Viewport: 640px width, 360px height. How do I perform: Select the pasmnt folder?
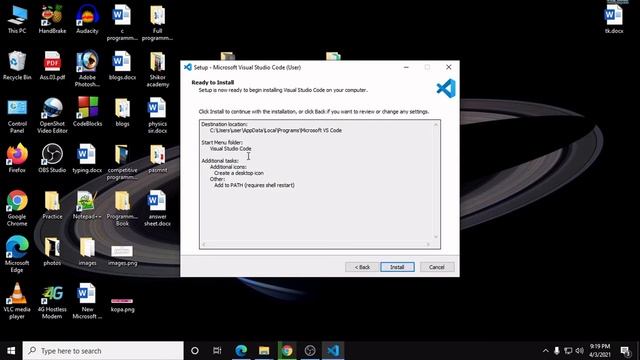point(158,158)
